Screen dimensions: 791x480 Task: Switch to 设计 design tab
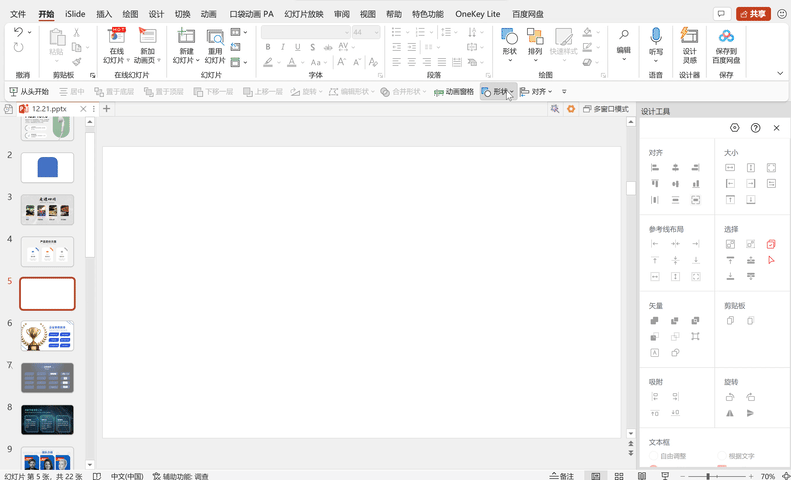156,14
